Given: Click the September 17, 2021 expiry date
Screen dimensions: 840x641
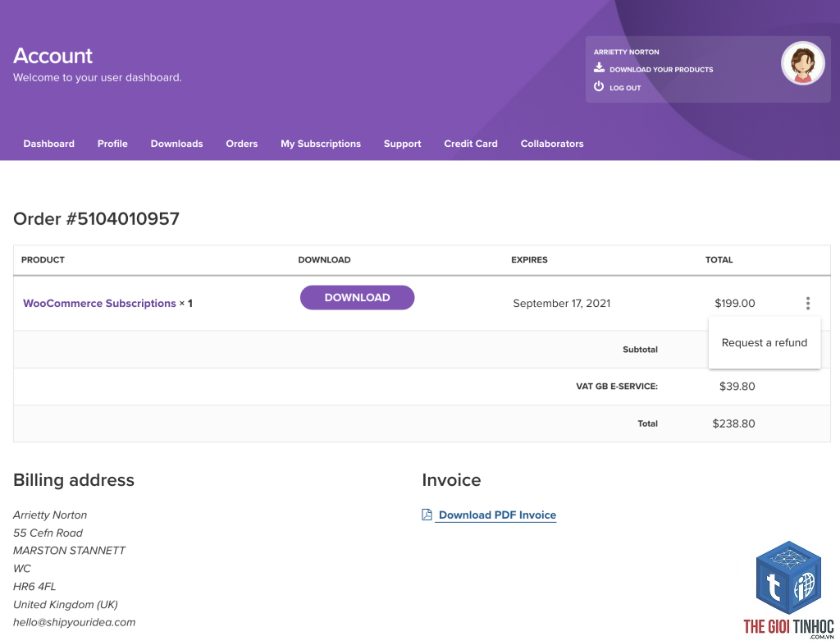Looking at the screenshot, I should [x=561, y=304].
